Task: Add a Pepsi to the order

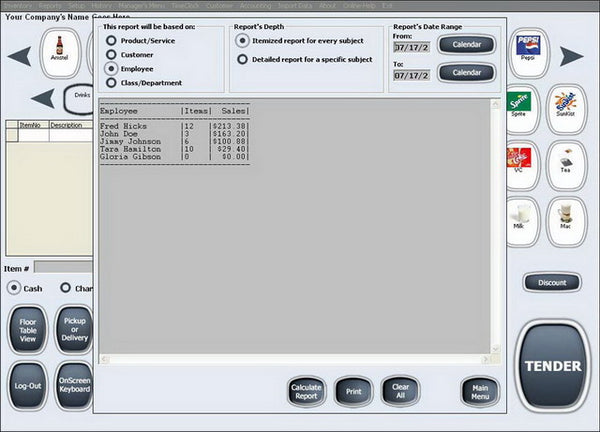Action: (528, 53)
